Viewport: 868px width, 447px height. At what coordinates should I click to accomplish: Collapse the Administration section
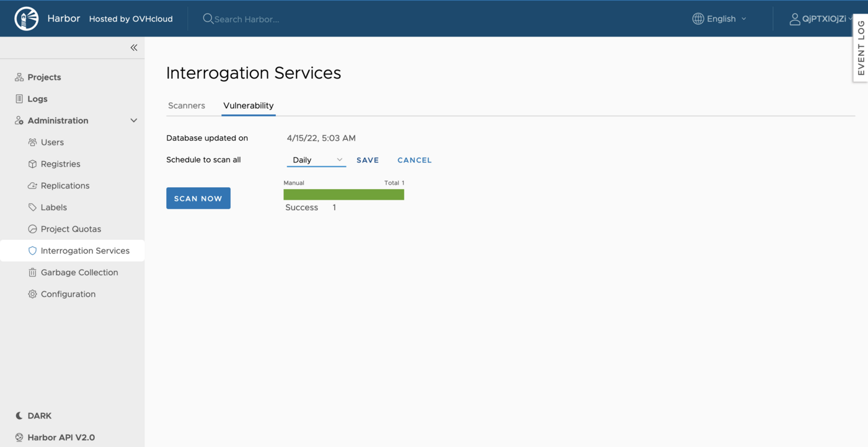coord(133,120)
